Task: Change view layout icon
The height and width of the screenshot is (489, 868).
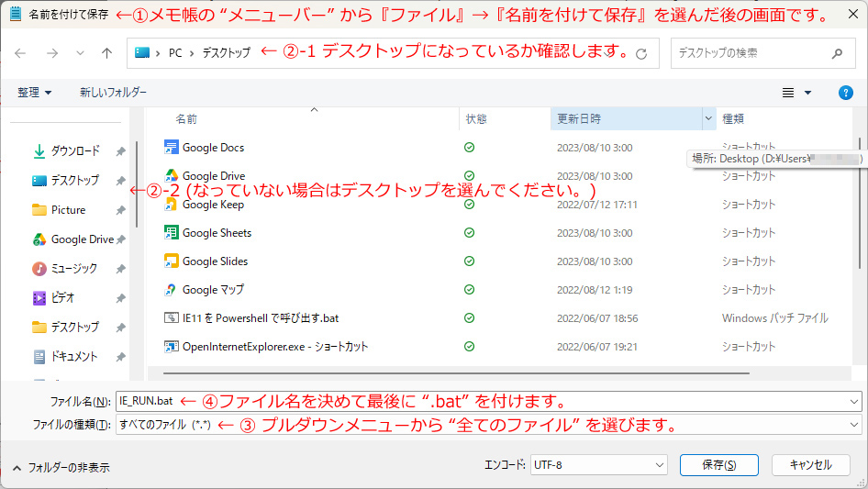Action: 788,93
